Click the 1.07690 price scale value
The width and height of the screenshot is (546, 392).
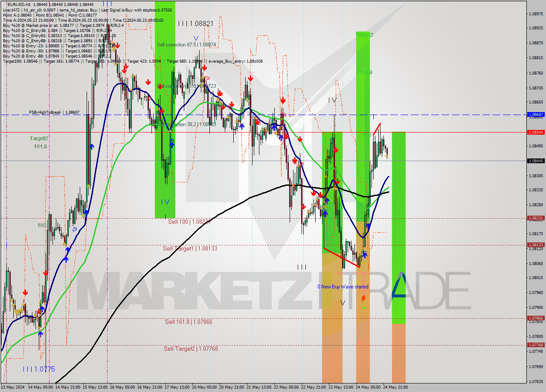(535, 366)
